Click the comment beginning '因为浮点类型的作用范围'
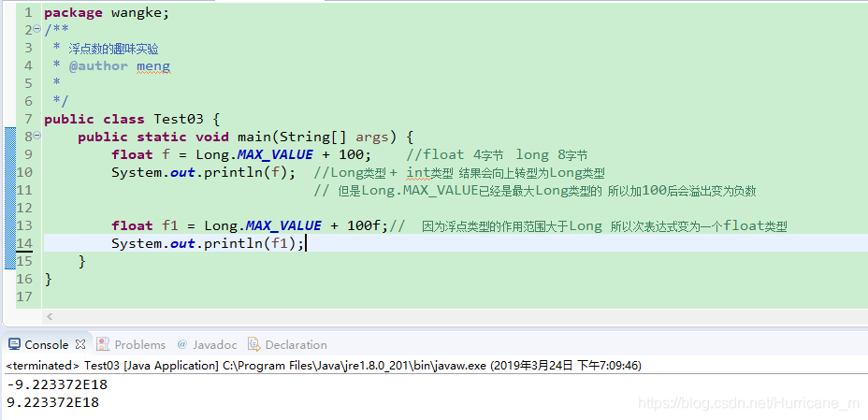The width and height of the screenshot is (868, 420). pyautogui.click(x=604, y=225)
